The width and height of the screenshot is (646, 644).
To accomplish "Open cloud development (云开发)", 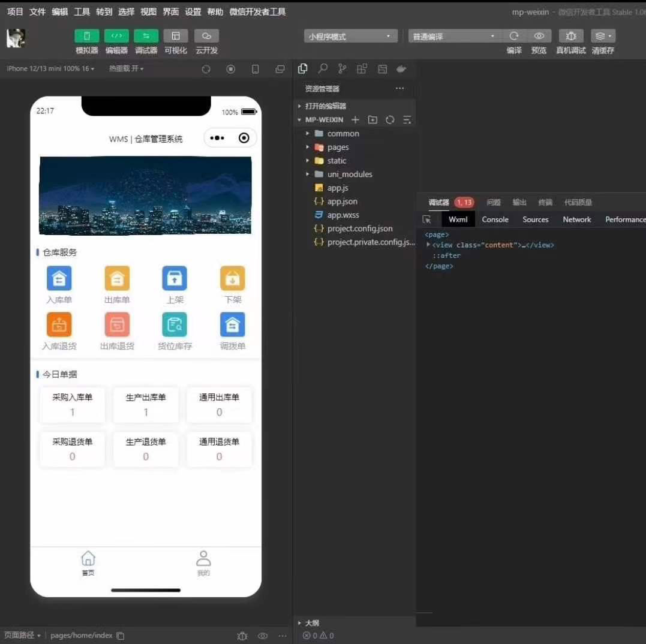I will pyautogui.click(x=206, y=36).
